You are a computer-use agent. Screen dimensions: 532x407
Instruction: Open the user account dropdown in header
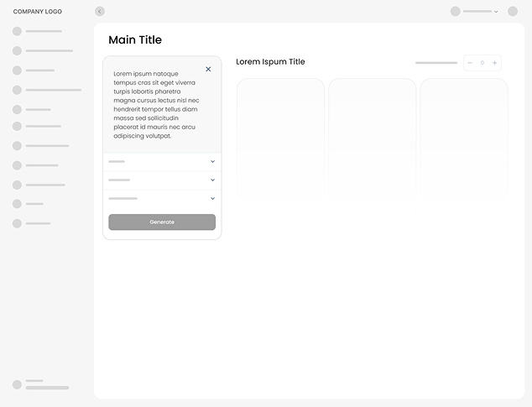pyautogui.click(x=475, y=12)
